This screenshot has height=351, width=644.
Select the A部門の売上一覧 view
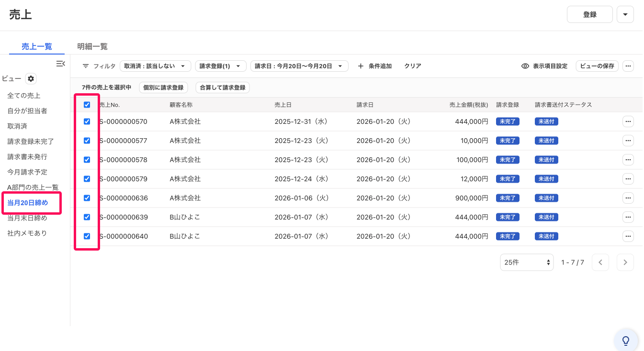tap(33, 187)
